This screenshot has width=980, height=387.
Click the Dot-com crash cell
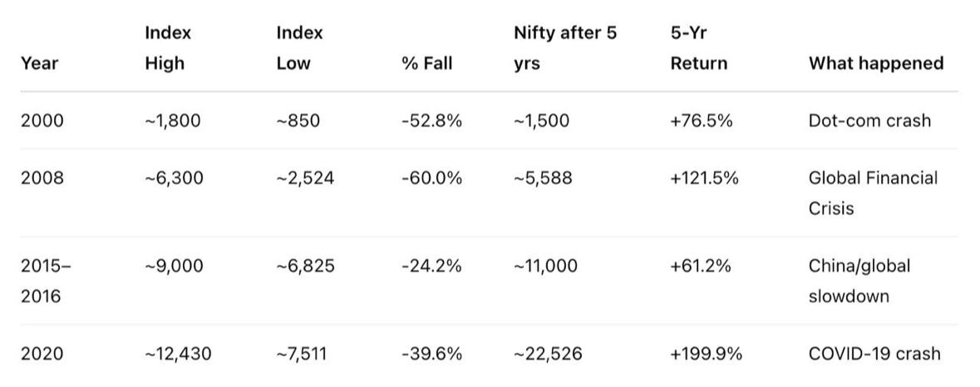[869, 120]
